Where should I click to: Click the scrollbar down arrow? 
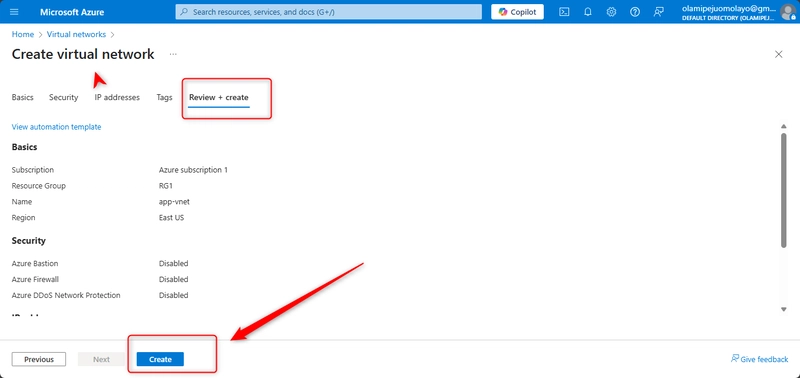point(784,309)
